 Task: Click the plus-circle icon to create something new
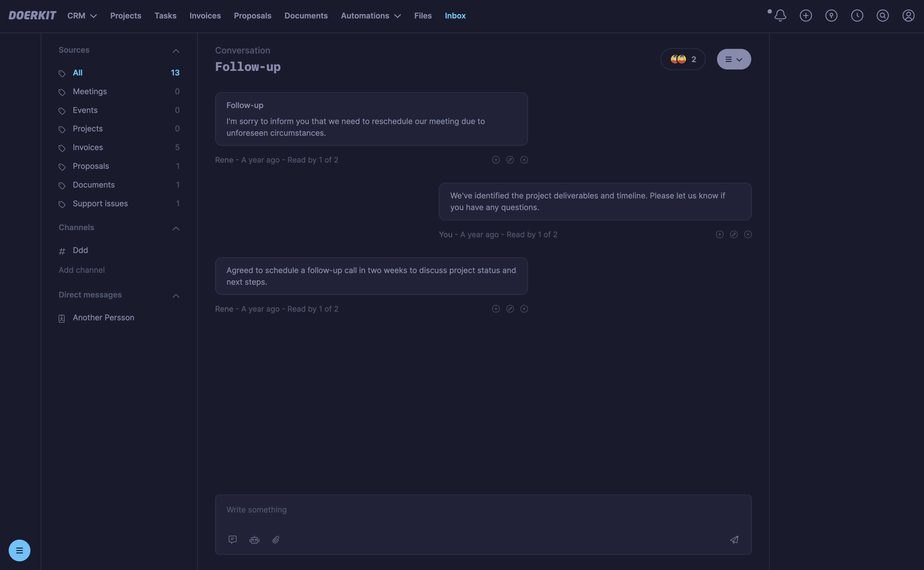pyautogui.click(x=806, y=15)
